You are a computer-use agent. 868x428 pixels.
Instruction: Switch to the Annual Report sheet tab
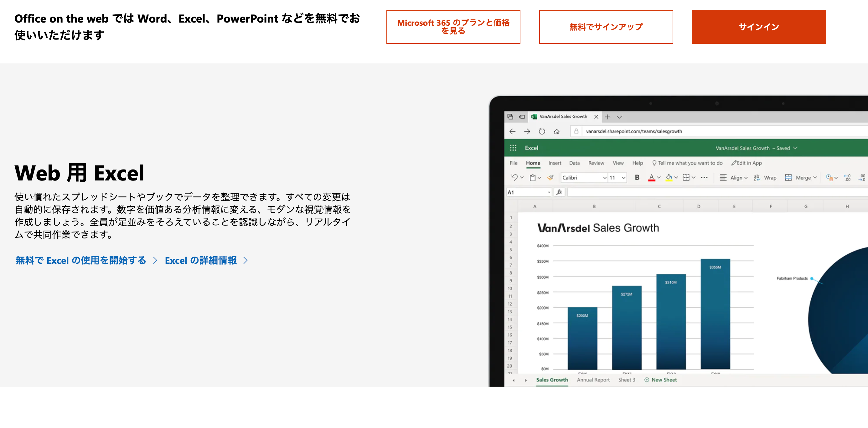[593, 380]
